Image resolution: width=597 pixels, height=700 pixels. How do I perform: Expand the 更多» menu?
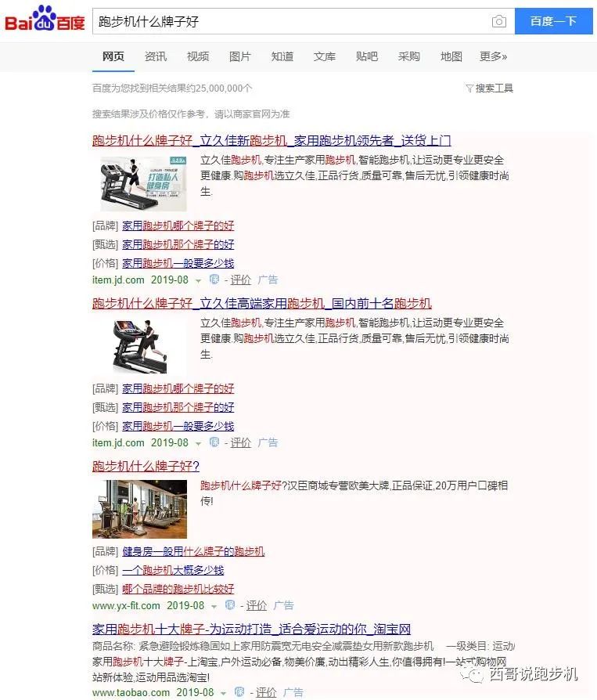tap(493, 56)
